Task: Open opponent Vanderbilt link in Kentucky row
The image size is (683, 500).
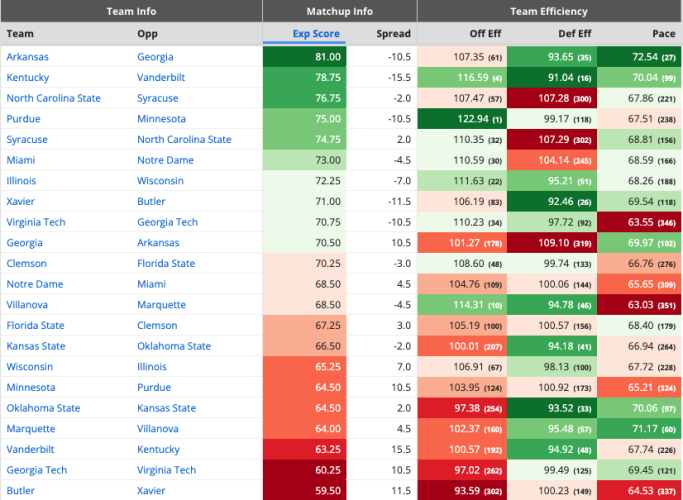Action: pyautogui.click(x=161, y=78)
